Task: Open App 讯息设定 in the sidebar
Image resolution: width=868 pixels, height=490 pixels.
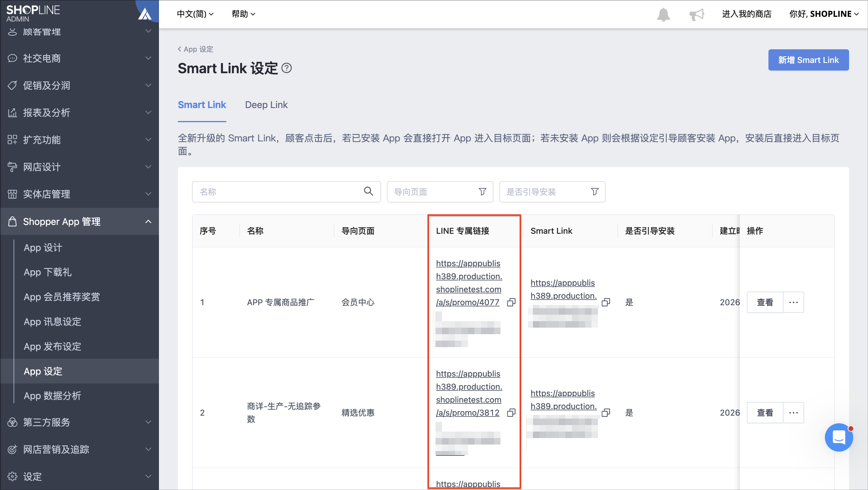Action: (x=52, y=322)
